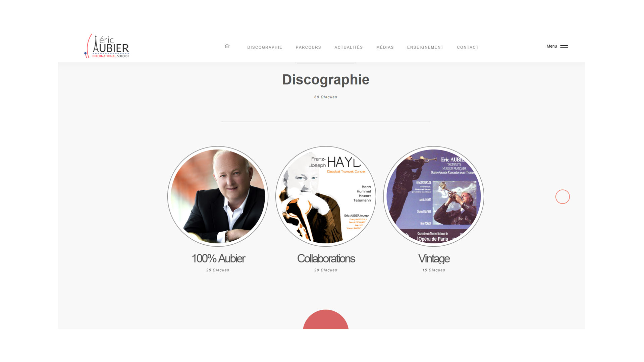Click the red semicircle at bottom
The width and height of the screenshot is (644, 362).
click(326, 319)
